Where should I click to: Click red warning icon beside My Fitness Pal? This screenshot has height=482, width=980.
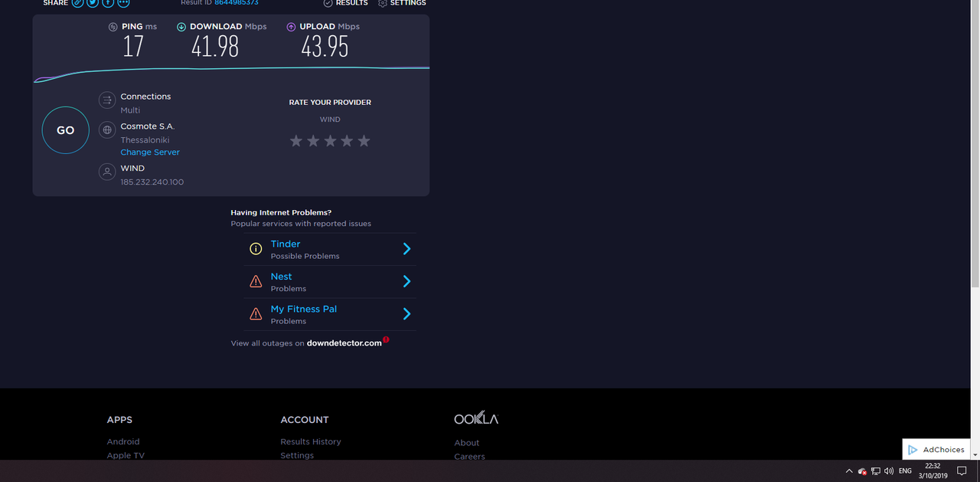(x=256, y=314)
